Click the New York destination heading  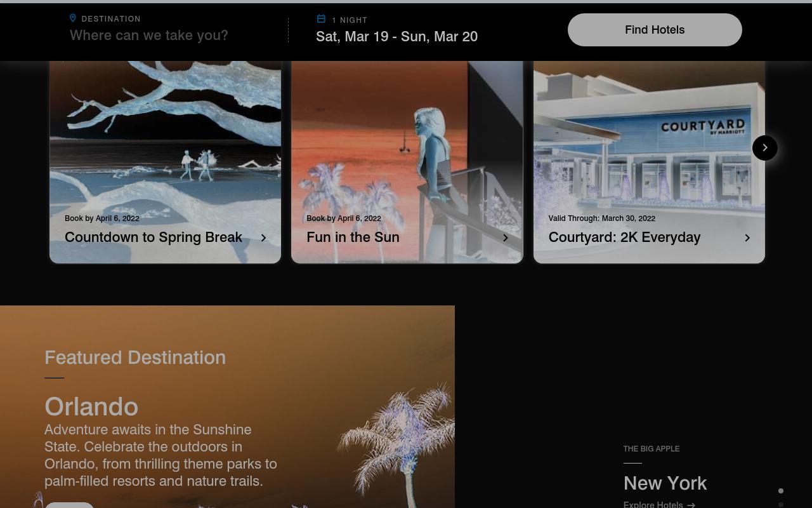665,483
